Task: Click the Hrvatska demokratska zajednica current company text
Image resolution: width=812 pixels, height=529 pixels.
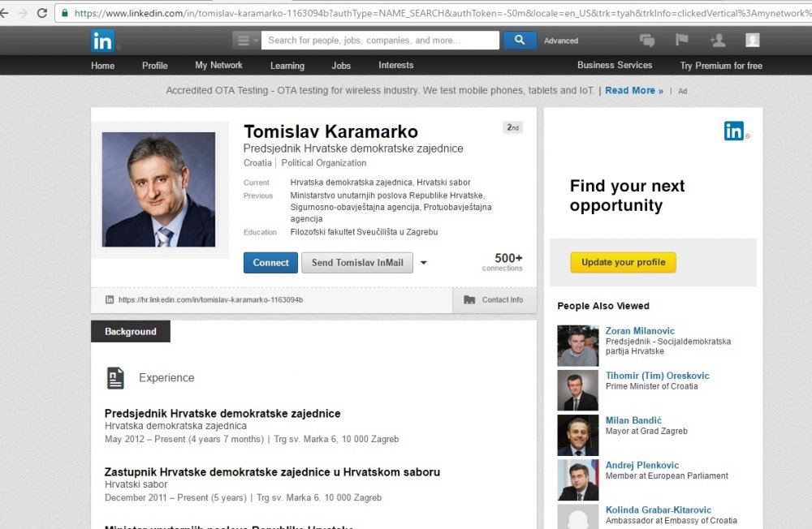Action: click(x=351, y=183)
